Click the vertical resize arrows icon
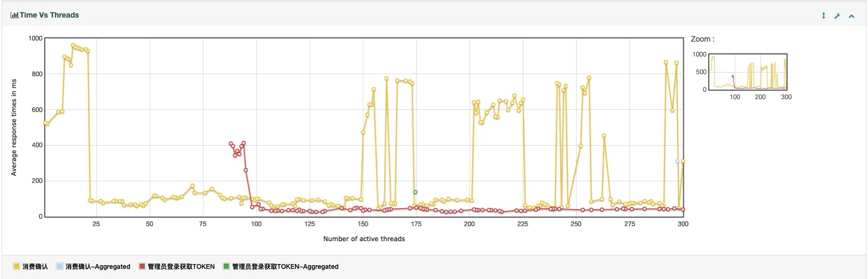This screenshot has height=279, width=868. point(823,15)
